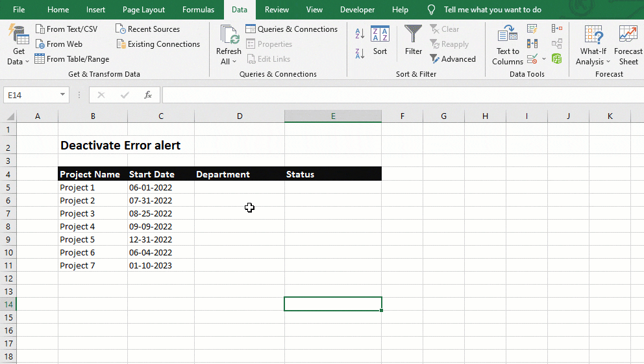Select the Review tab

tap(277, 10)
